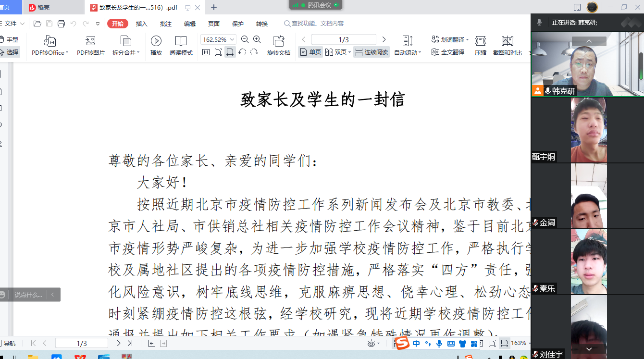
Task: Open the 插入 ribbon tab
Action: tap(141, 24)
